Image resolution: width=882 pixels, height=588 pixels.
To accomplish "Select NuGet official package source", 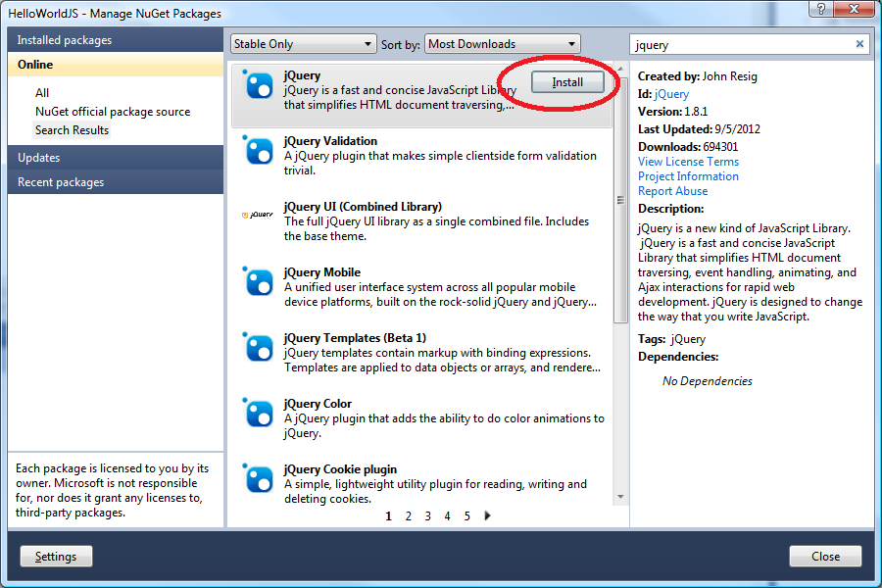I will click(x=113, y=112).
